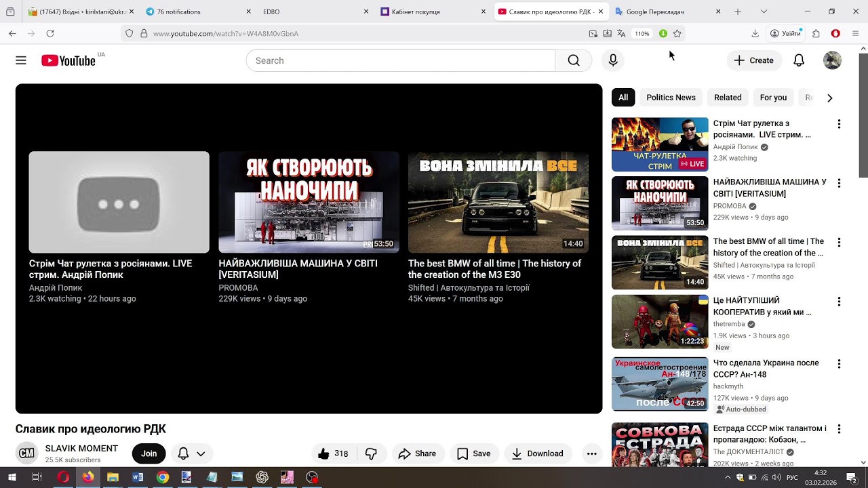The image size is (868, 488).
Task: Save the video to a playlist
Action: [x=474, y=453]
